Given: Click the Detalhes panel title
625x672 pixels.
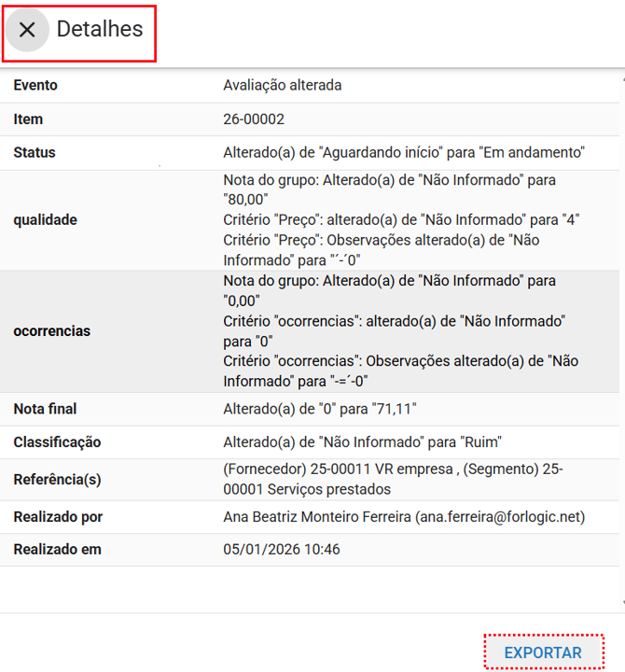Looking at the screenshot, I should pyautogui.click(x=100, y=30).
